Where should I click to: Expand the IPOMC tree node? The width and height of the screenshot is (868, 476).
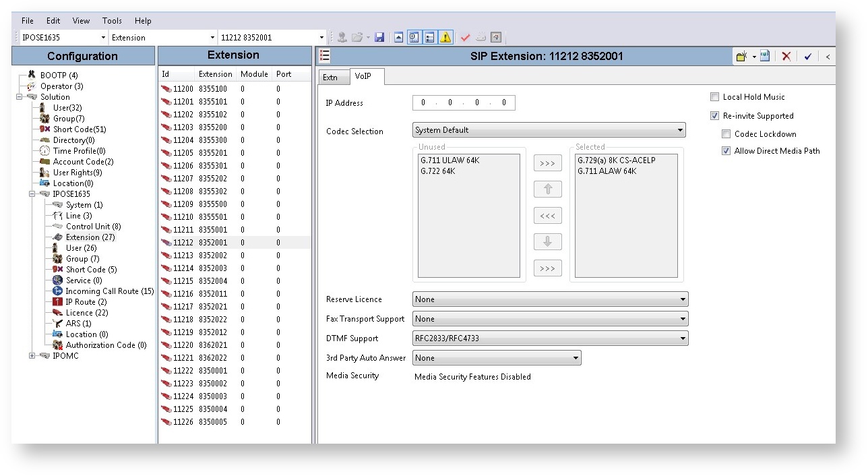pyautogui.click(x=32, y=356)
